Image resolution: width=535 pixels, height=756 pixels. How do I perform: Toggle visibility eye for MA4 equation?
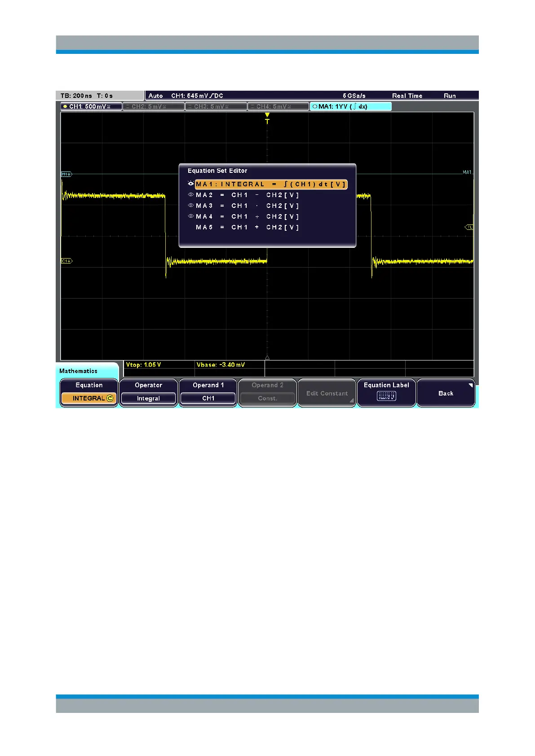click(191, 216)
